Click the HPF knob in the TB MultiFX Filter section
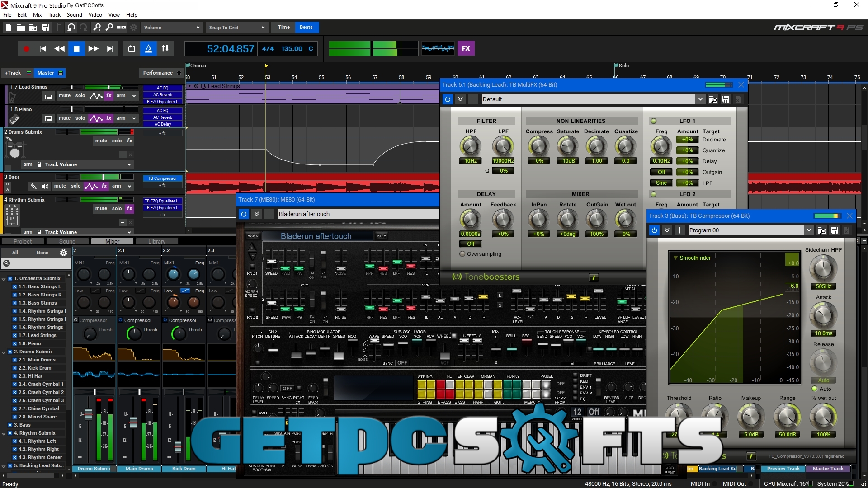Viewport: 868px width, 488px height. point(471,146)
